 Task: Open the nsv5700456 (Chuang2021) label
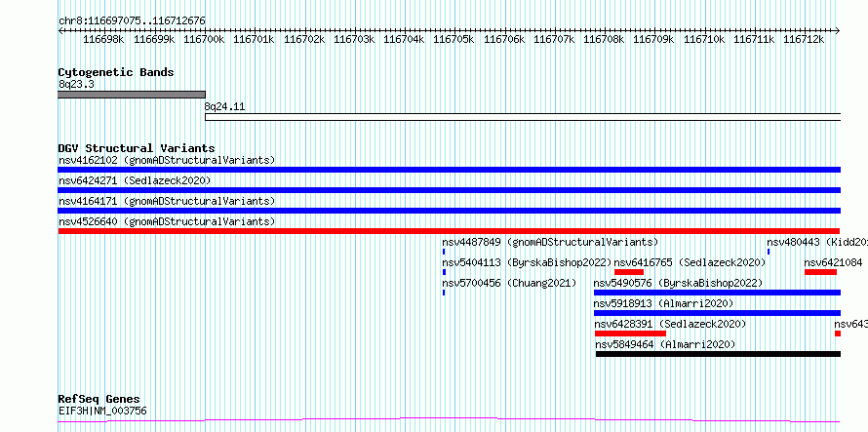(509, 283)
